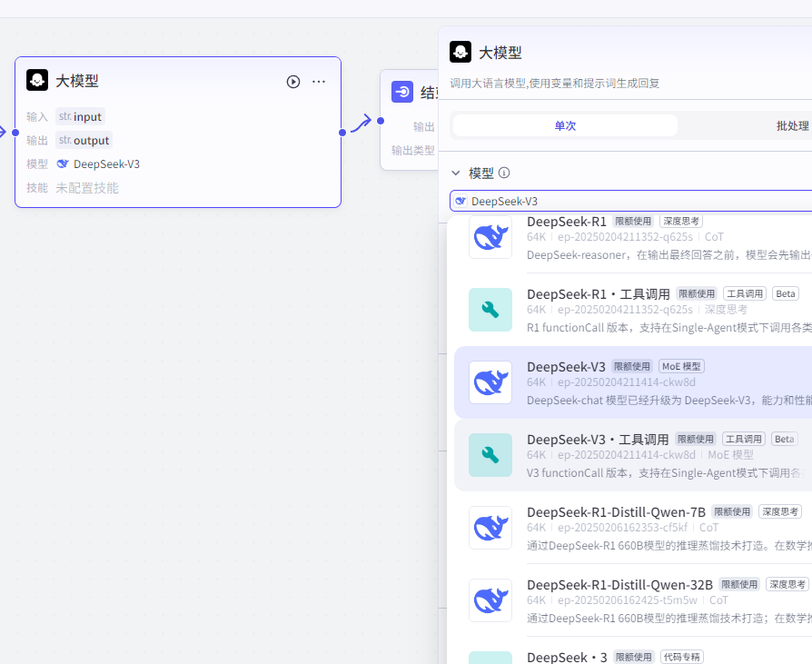This screenshot has width=812, height=664.
Task: Click the V3 functionCall 版本 description
Action: [x=668, y=472]
